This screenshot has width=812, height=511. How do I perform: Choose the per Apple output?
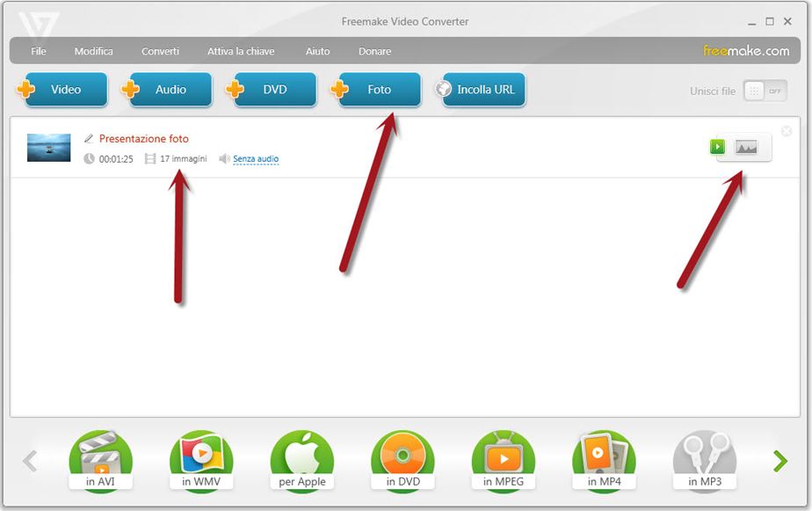302,460
